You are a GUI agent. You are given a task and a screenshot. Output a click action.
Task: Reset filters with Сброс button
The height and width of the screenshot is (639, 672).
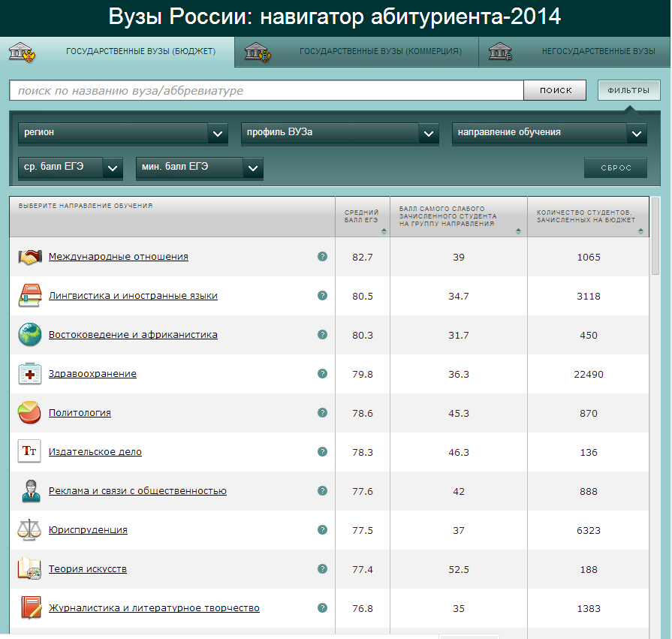[x=616, y=167]
